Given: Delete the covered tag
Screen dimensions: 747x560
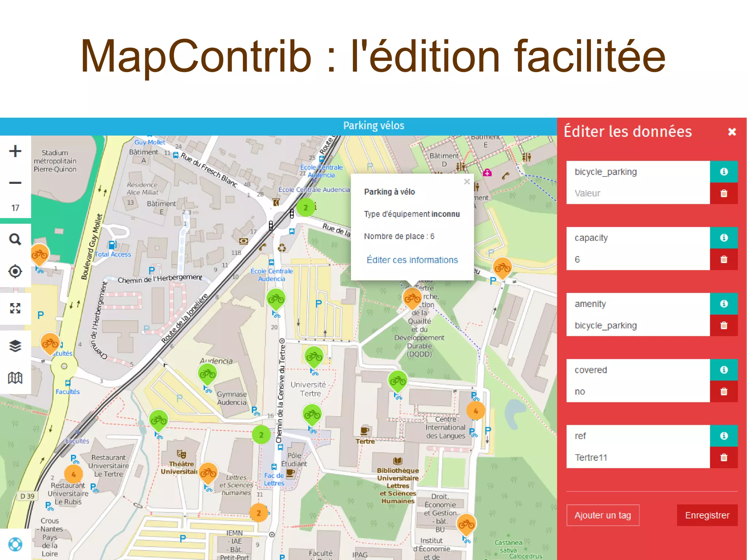Looking at the screenshot, I should pyautogui.click(x=724, y=391).
